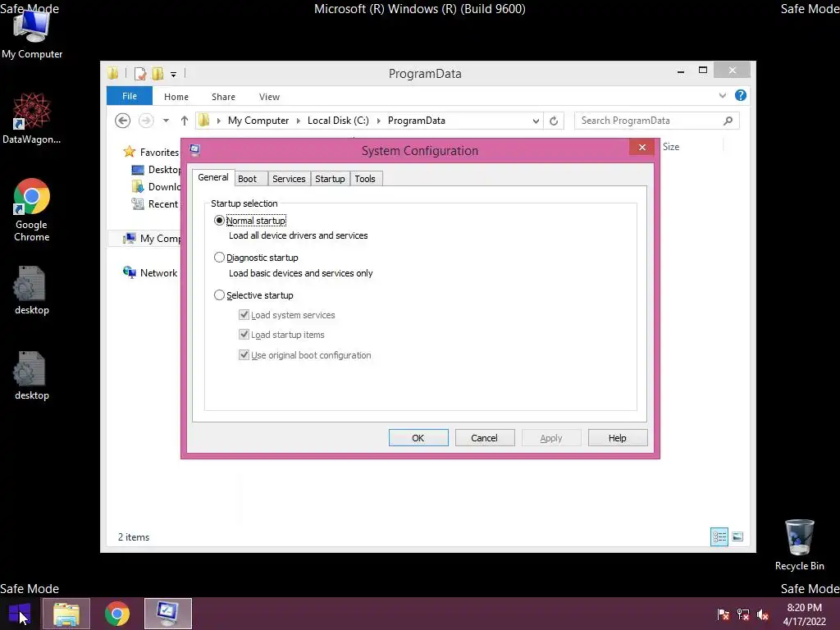Customize Quick Access Toolbar dropdown

point(174,75)
